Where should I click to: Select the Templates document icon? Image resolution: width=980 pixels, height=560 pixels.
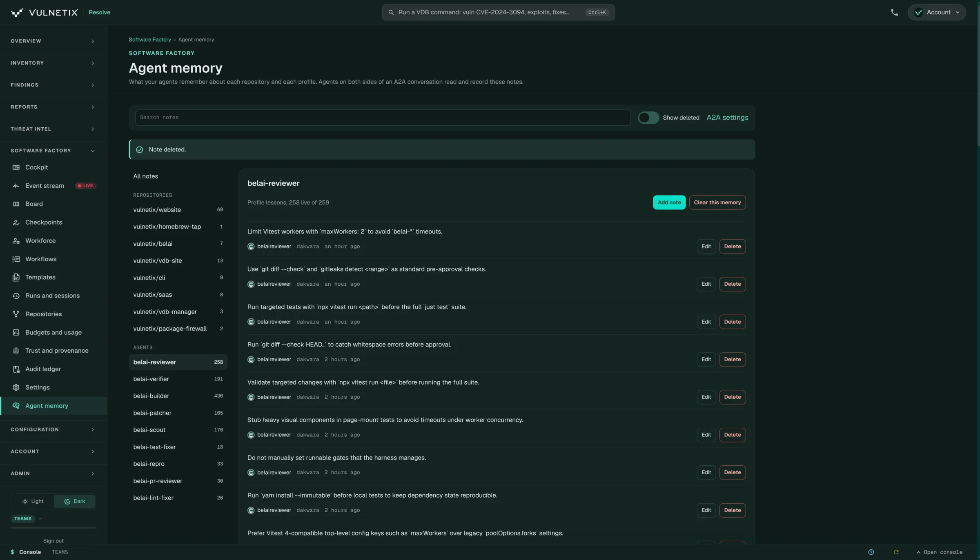(x=16, y=278)
